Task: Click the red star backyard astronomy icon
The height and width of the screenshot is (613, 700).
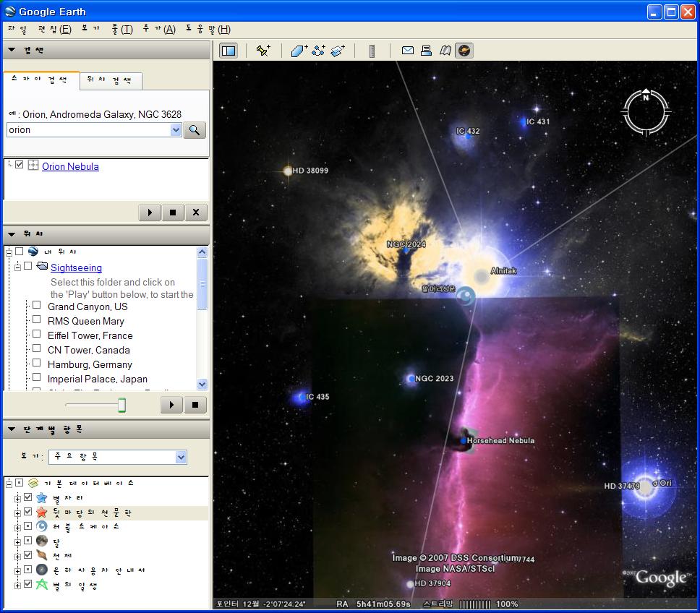Action: [41, 513]
